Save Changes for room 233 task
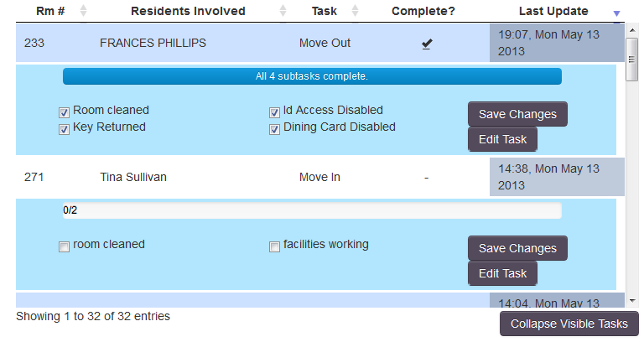The width and height of the screenshot is (644, 342). [x=517, y=114]
